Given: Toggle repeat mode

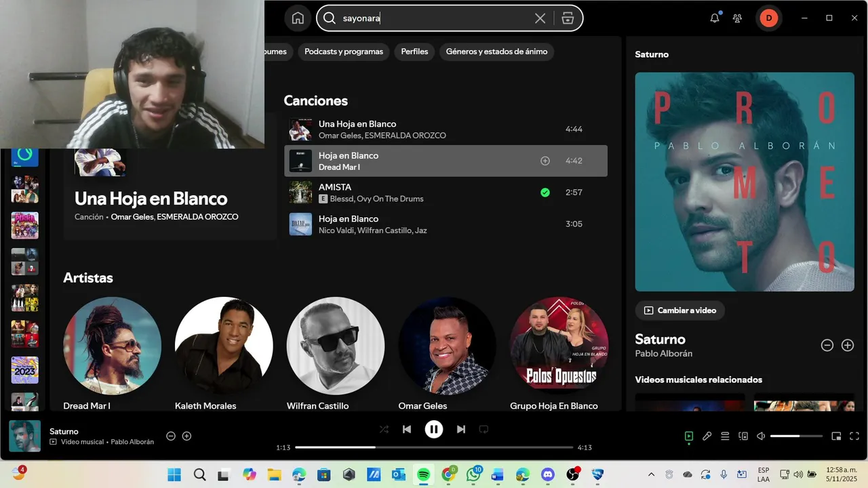Looking at the screenshot, I should click(x=484, y=429).
